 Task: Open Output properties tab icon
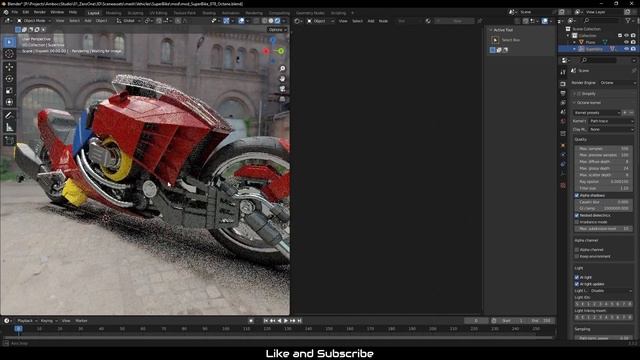[563, 93]
